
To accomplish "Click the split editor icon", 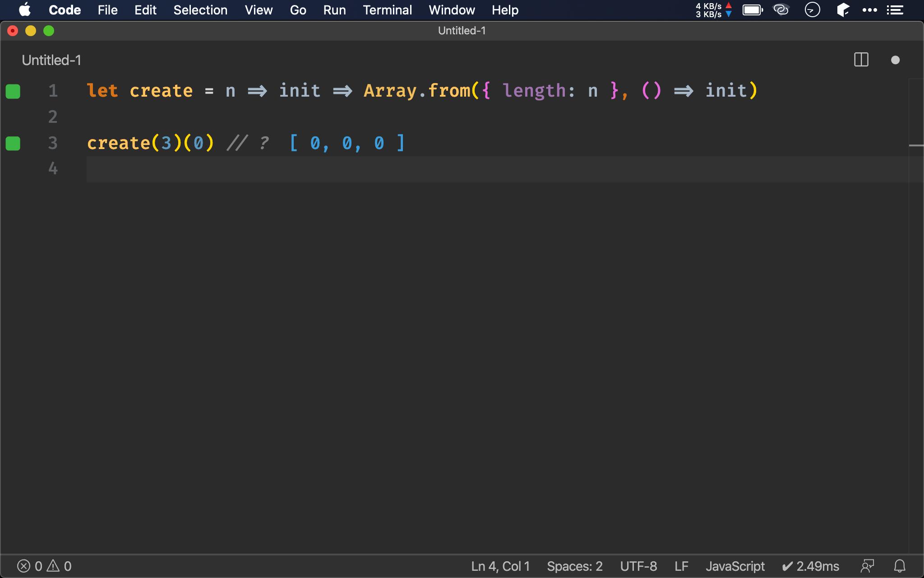I will click(x=861, y=60).
